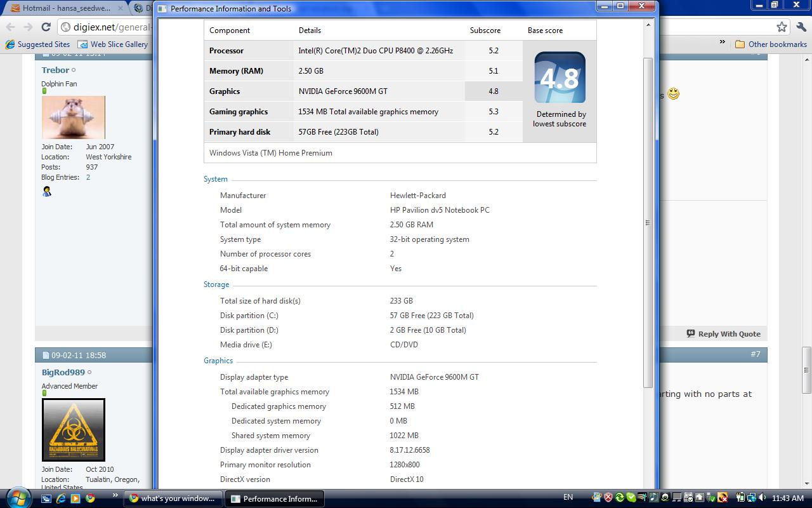The image size is (812, 508).
Task: Open the Suggested Sites bookmark
Action: [37, 44]
